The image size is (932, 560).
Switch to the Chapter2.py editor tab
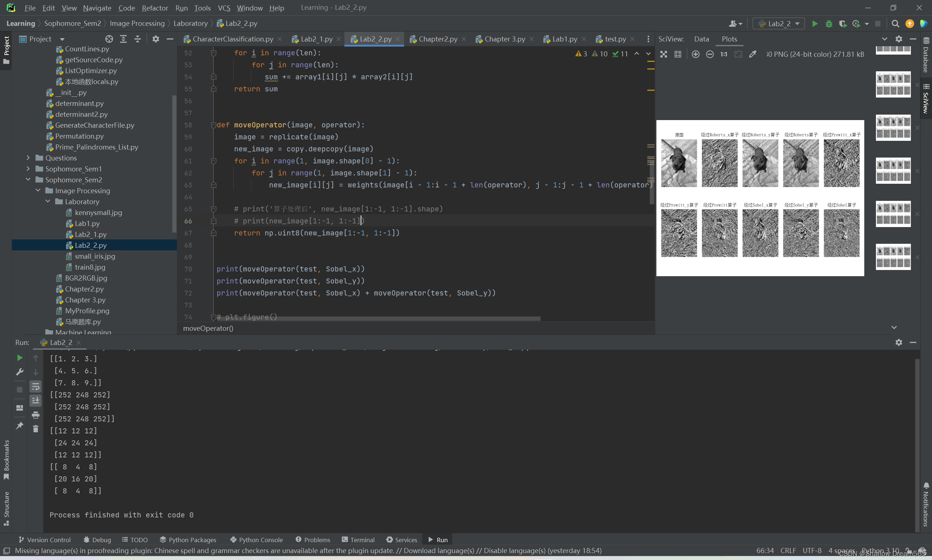tap(438, 39)
